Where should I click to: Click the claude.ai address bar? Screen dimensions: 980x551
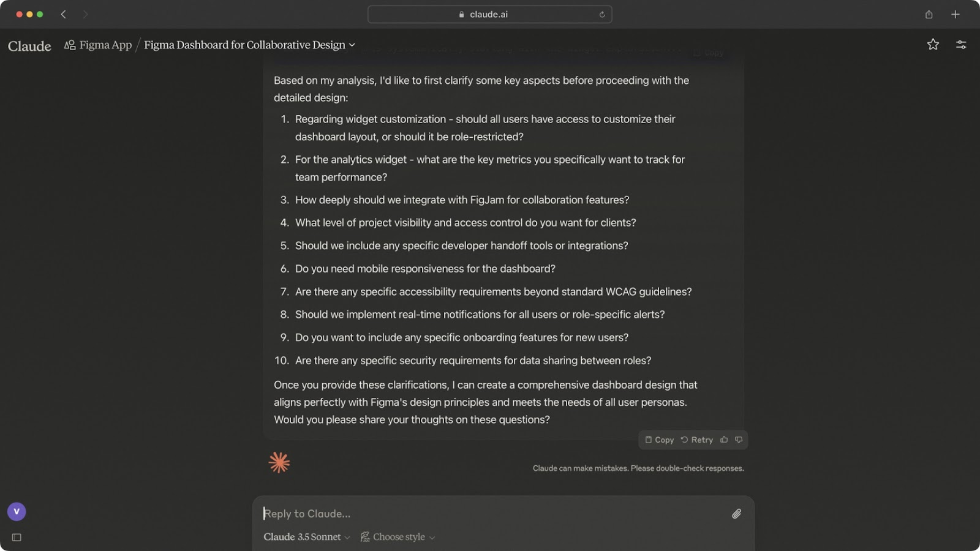[489, 14]
